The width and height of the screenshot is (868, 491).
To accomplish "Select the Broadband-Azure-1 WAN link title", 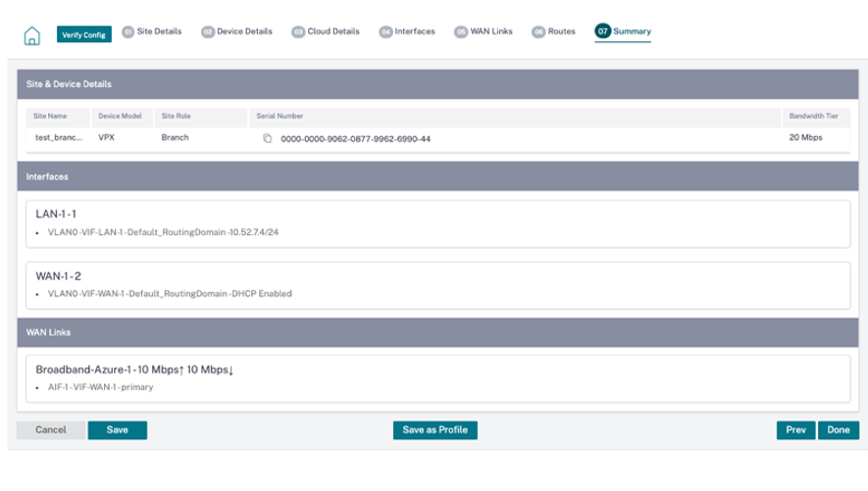I will (134, 369).
